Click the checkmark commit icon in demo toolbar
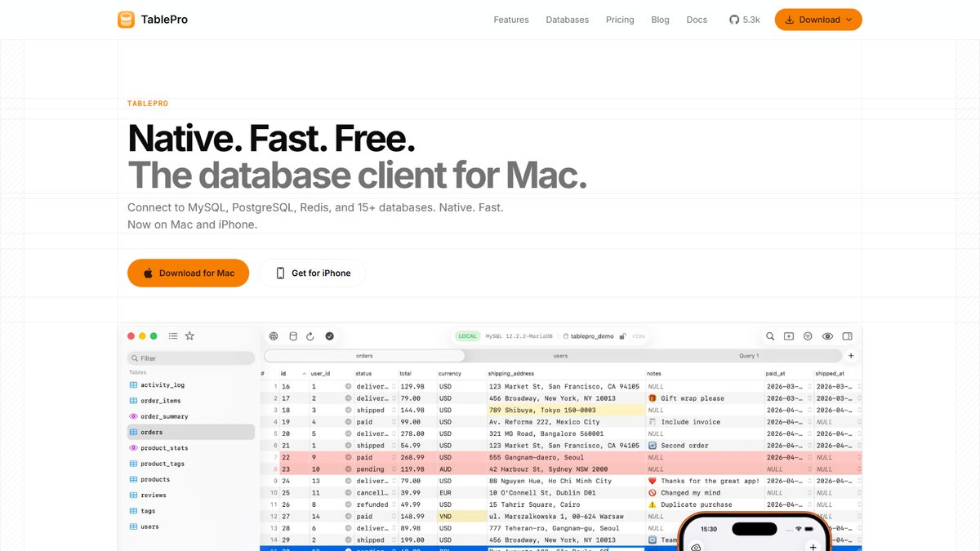The width and height of the screenshot is (980, 551). [329, 335]
